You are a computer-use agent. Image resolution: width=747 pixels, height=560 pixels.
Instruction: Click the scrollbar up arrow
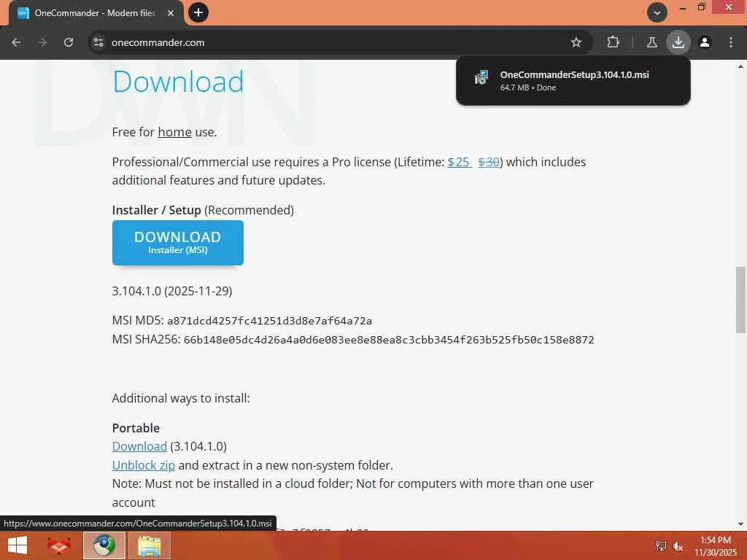tap(740, 66)
